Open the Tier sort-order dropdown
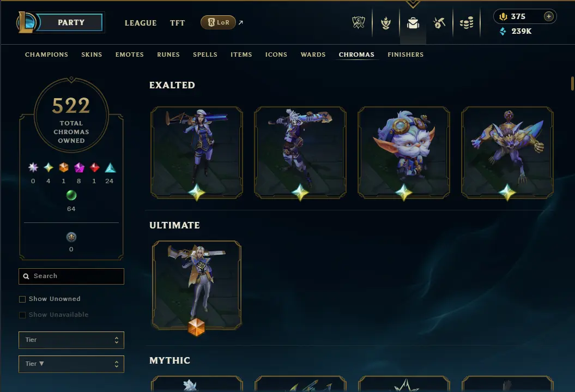Screen dimensions: 575x392 click(x=71, y=364)
